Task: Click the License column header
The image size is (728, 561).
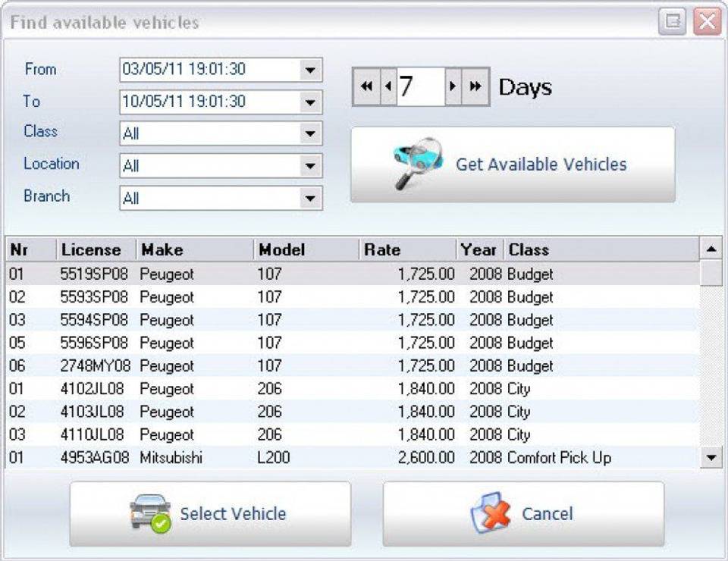Action: [96, 249]
